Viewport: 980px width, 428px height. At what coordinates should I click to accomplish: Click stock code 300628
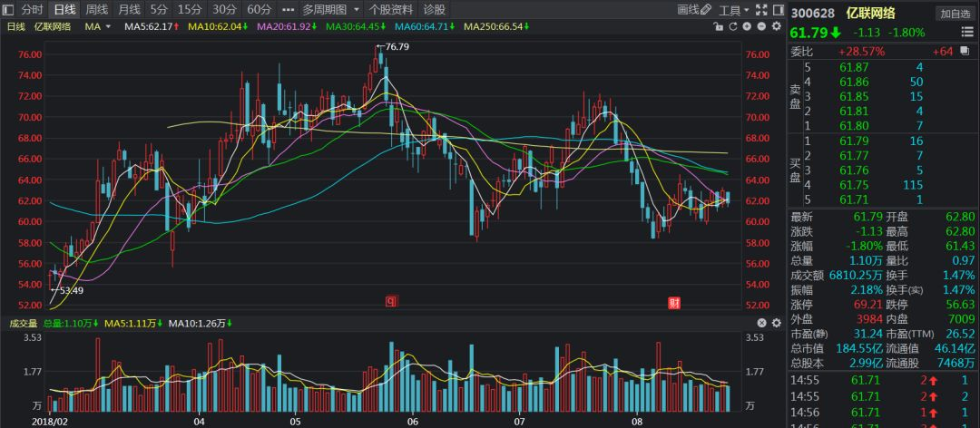pyautogui.click(x=810, y=13)
